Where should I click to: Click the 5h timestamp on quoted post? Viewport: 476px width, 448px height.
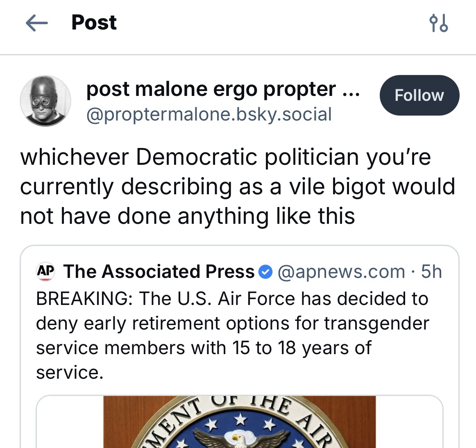coord(431,272)
